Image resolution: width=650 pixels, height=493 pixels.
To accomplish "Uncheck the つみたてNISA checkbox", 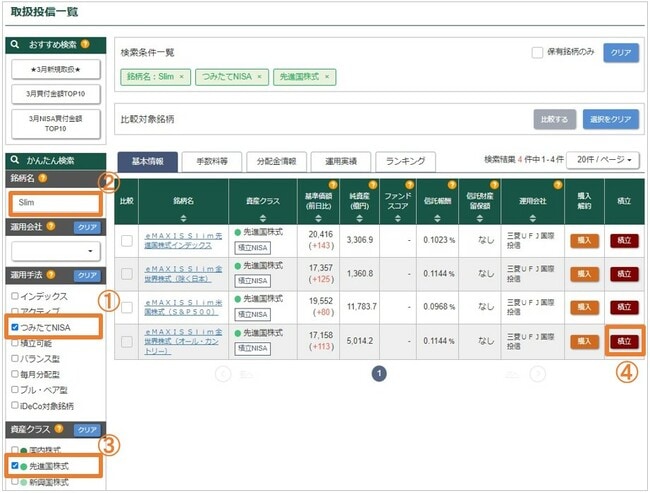I will pyautogui.click(x=15, y=327).
